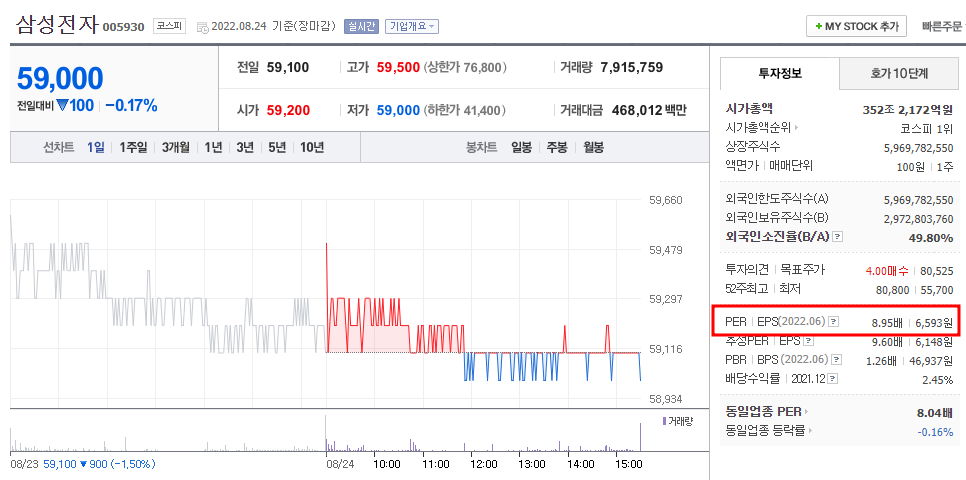
Task: Click the PER value 8.95배
Action: pyautogui.click(x=887, y=322)
